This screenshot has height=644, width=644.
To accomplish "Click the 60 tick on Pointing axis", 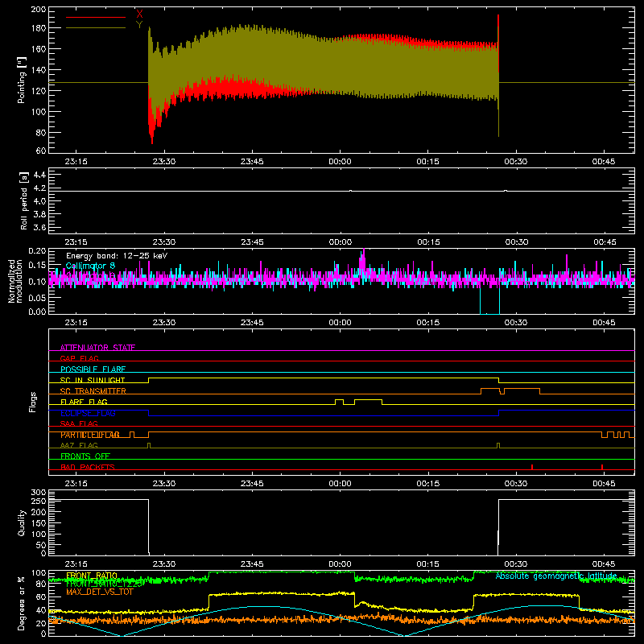I will [41, 151].
